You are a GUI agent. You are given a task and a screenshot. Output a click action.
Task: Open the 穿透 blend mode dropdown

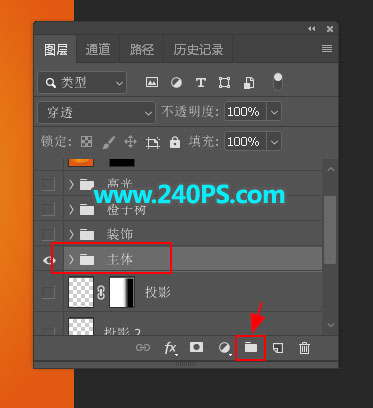click(96, 113)
